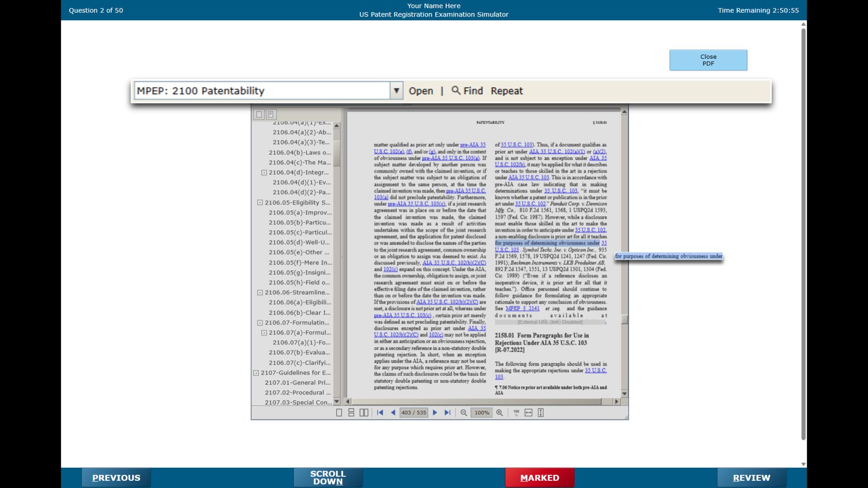
Task: Toggle the page view panel icon
Action: pyautogui.click(x=259, y=114)
